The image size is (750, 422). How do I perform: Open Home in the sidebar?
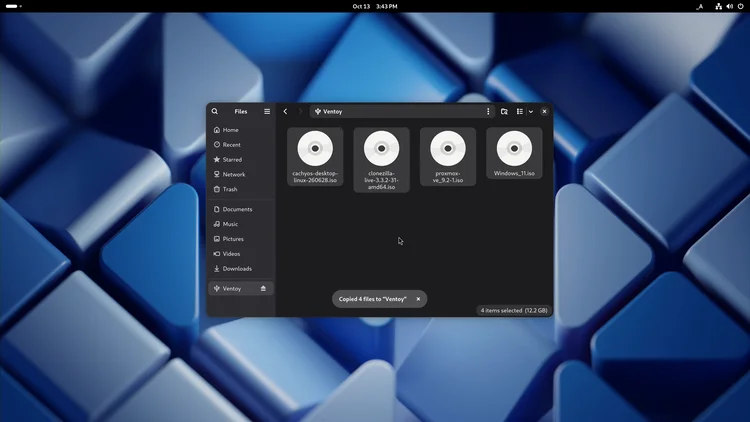click(x=241, y=130)
